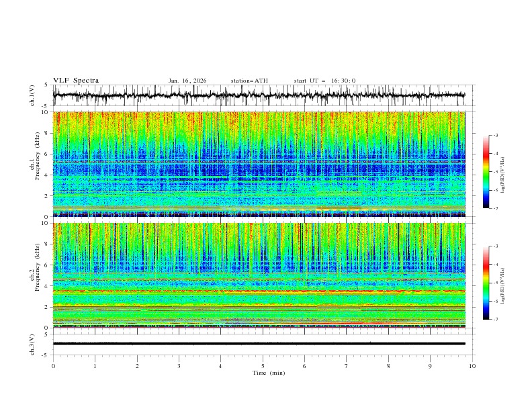Screen dimensions: 532x411
Task: Click the "log(PSD)(V²/Hz)" label beside ch.1 colorbar
Action: (503, 175)
